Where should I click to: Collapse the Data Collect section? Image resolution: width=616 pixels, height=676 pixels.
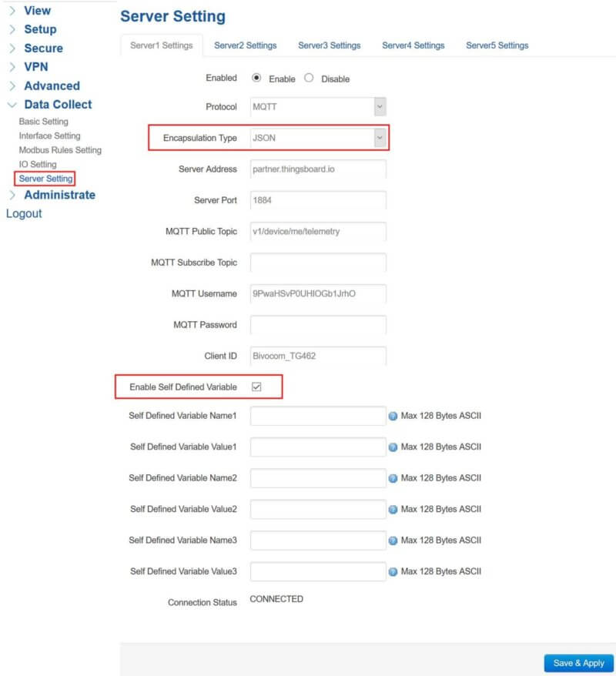pos(57,105)
